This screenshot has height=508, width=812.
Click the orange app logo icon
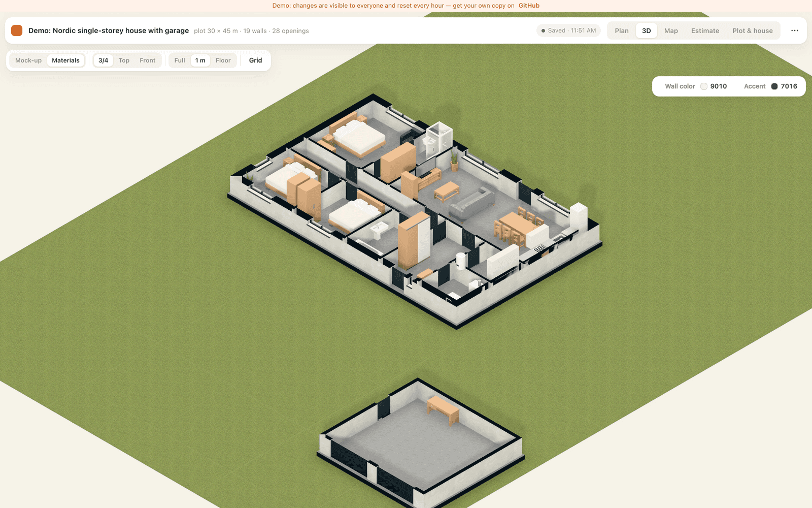point(17,30)
